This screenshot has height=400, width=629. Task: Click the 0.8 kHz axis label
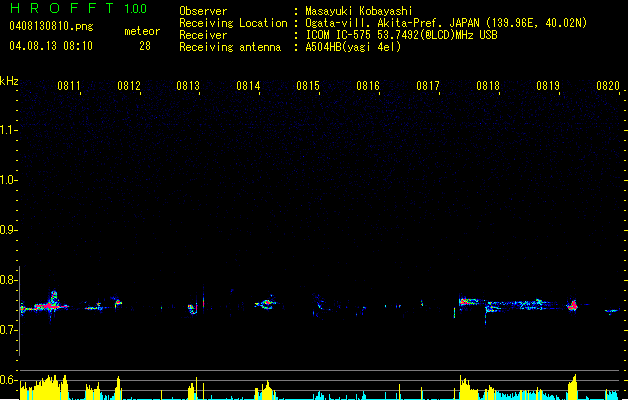point(8,280)
